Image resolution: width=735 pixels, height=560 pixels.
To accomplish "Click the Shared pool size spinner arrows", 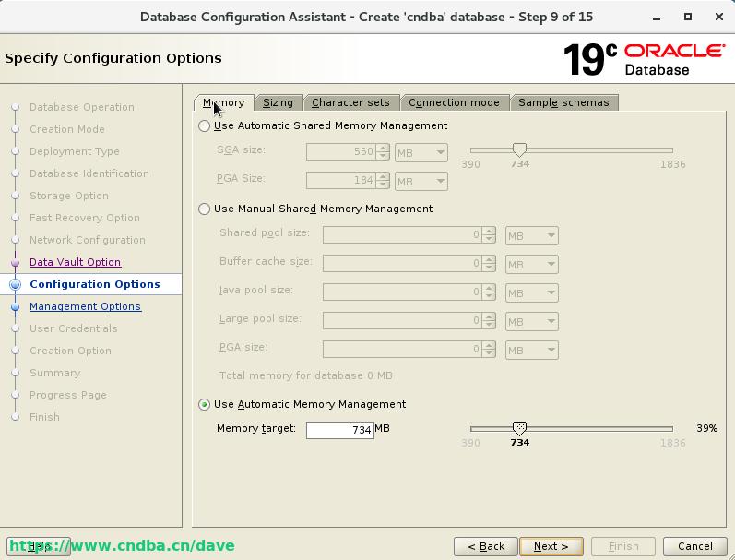I will point(489,235).
